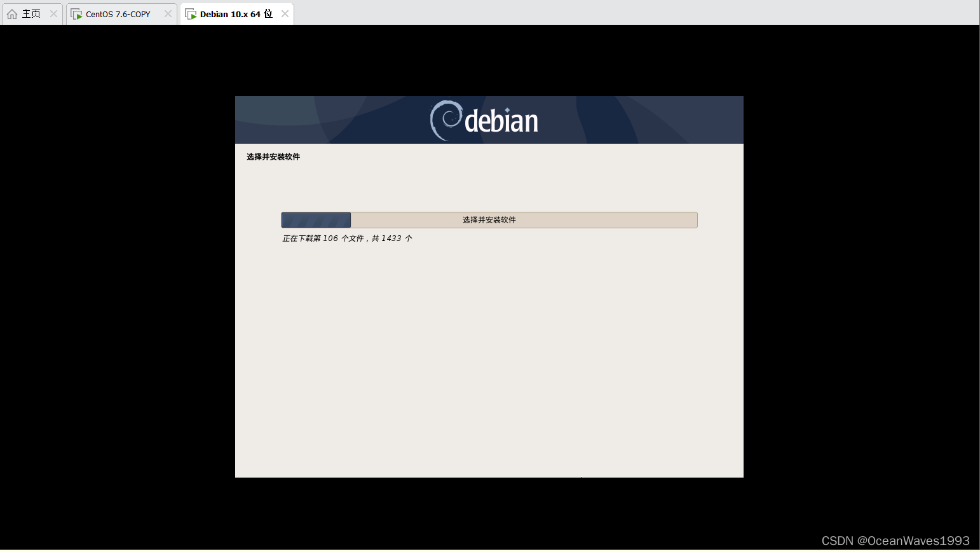Close the CentOS 7.6-COPY tab
The width and height of the screenshot is (980, 552).
click(168, 14)
